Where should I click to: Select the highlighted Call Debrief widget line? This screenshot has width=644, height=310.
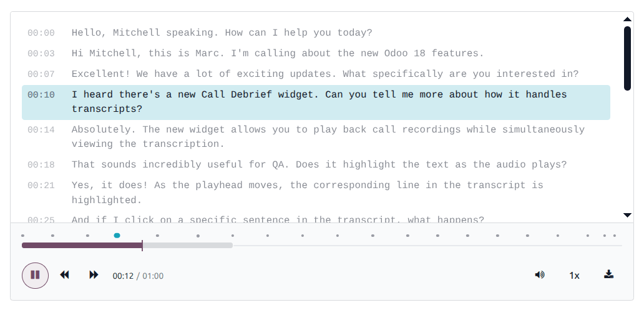pos(316,102)
